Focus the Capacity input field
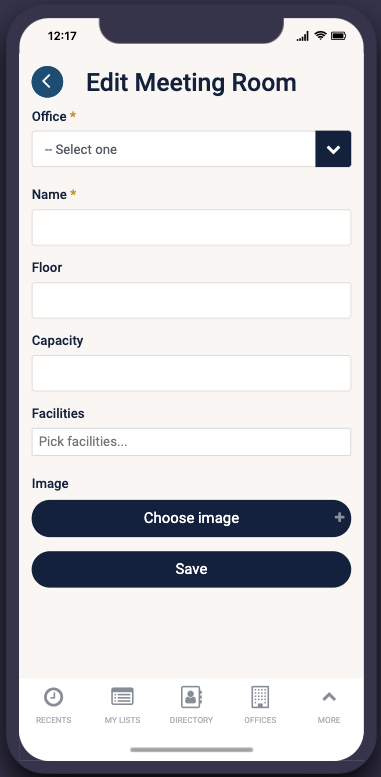 (x=191, y=373)
